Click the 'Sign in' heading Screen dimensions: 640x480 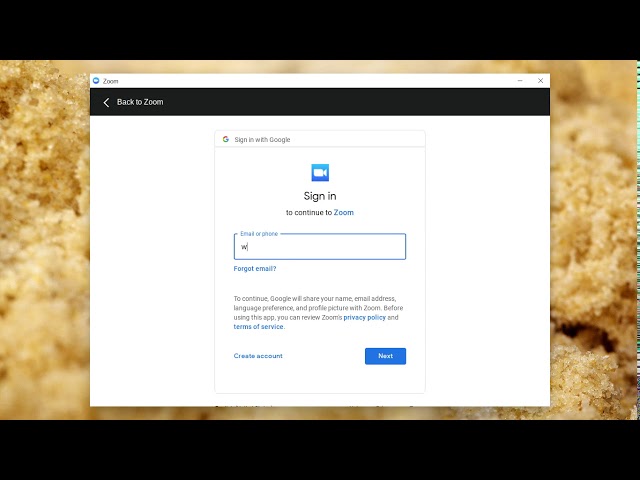[320, 196]
